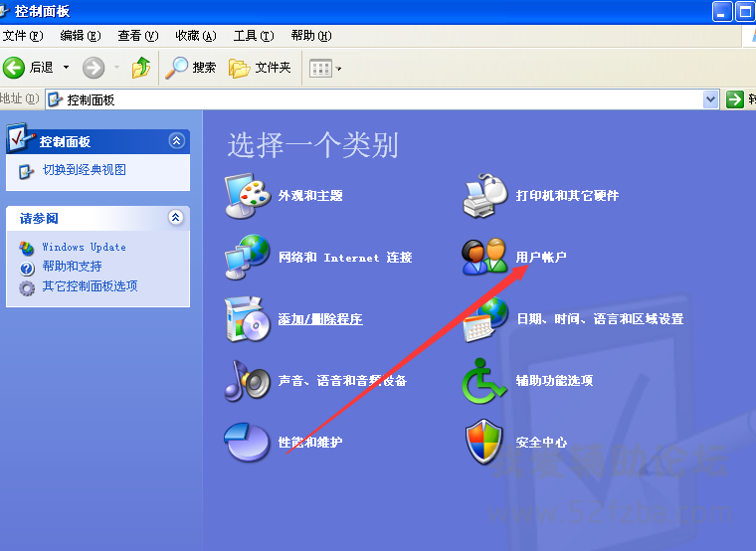
Task: Go up one folder level icon
Action: [141, 68]
